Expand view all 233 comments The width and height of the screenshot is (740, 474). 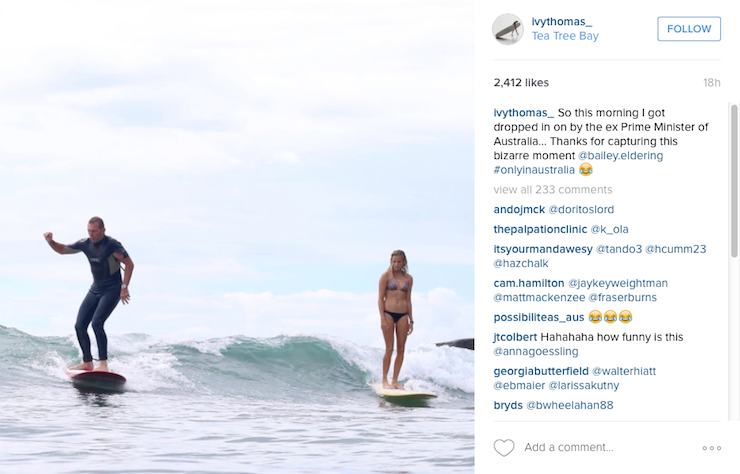click(553, 190)
